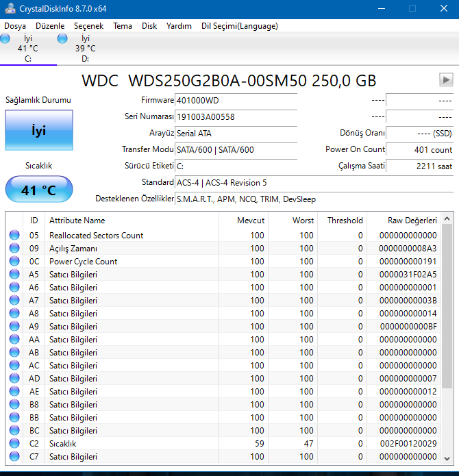The width and height of the screenshot is (459, 476).
Task: Click the Worst column header
Action: tap(293, 221)
